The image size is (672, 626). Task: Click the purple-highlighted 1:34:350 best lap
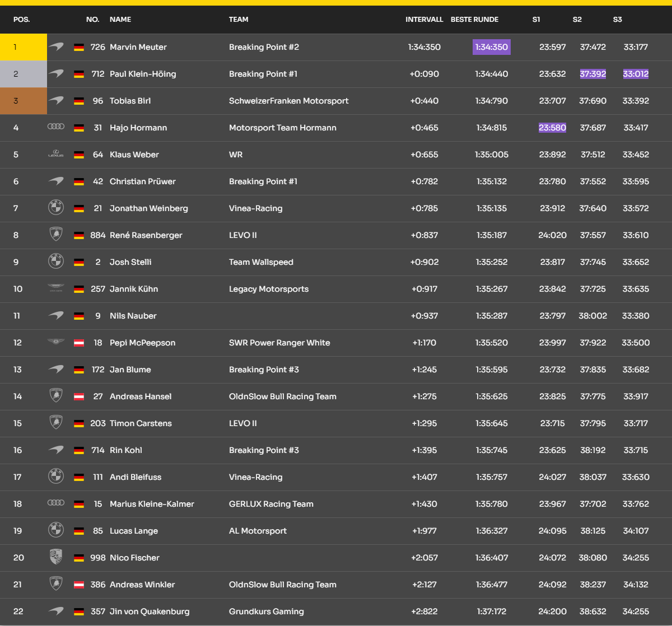click(x=491, y=47)
